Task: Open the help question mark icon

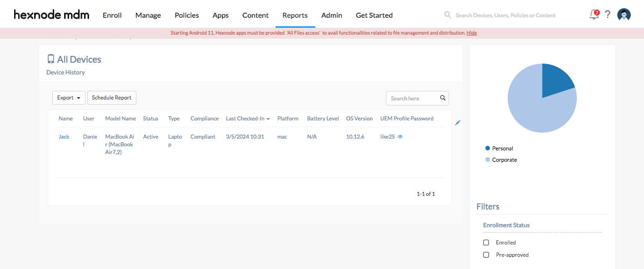Action: (608, 15)
